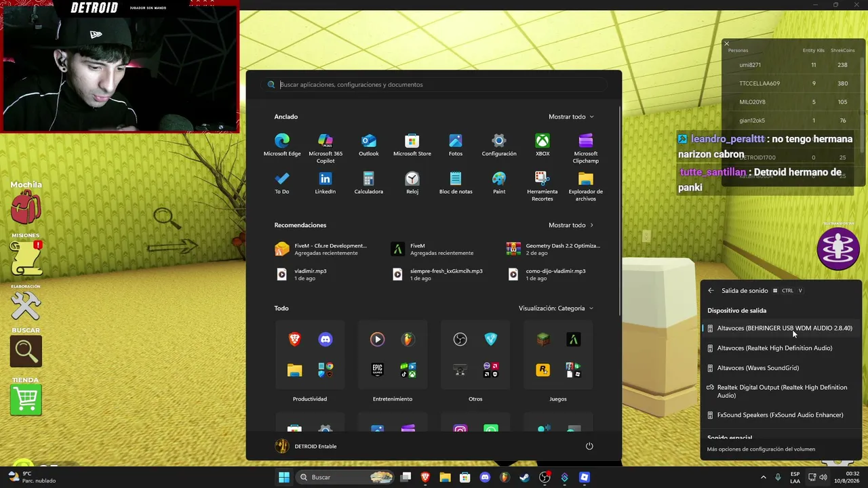Select FxSound Speakers output device
868x488 pixels.
pyautogui.click(x=780, y=415)
